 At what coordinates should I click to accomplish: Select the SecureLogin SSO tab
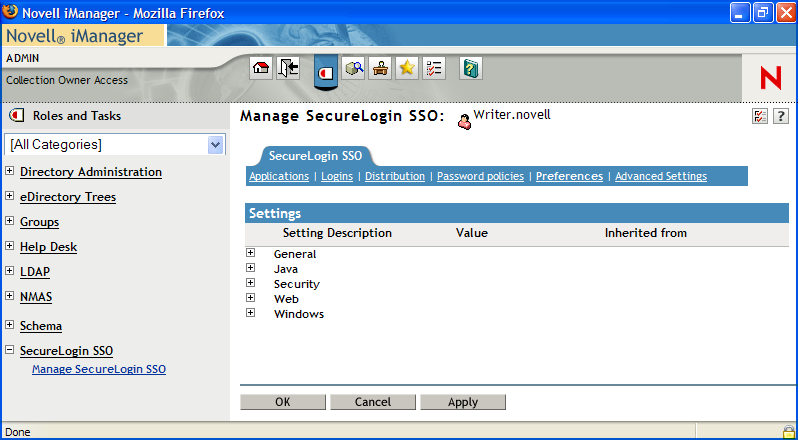point(316,156)
